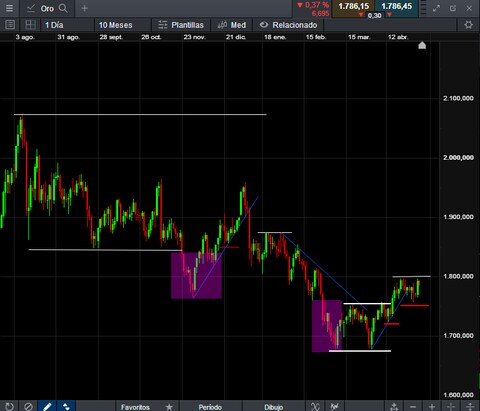Click the reset refresh icon at bottom left
Image resolution: width=480 pixels, height=411 pixels.
9,406
